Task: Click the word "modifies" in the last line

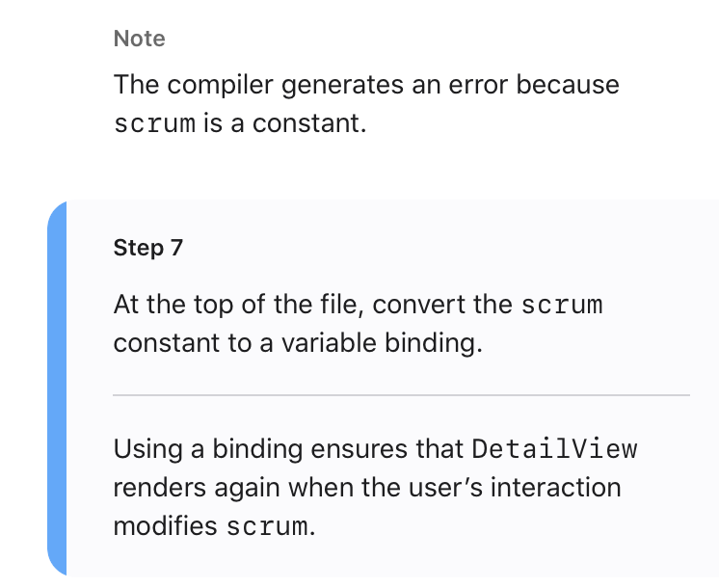Action: (x=166, y=527)
